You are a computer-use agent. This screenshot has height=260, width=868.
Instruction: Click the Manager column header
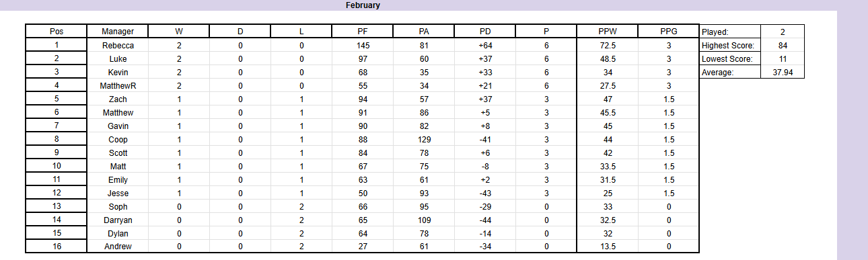tap(118, 32)
